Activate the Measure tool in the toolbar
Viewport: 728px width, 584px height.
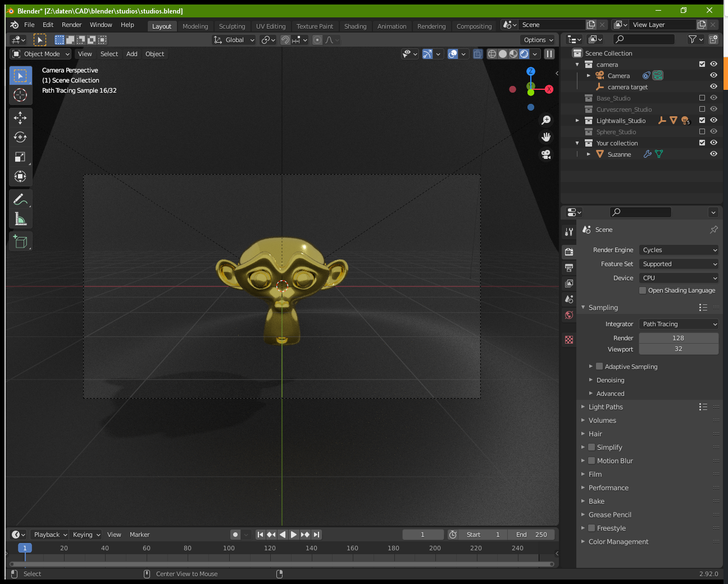tap(20, 219)
